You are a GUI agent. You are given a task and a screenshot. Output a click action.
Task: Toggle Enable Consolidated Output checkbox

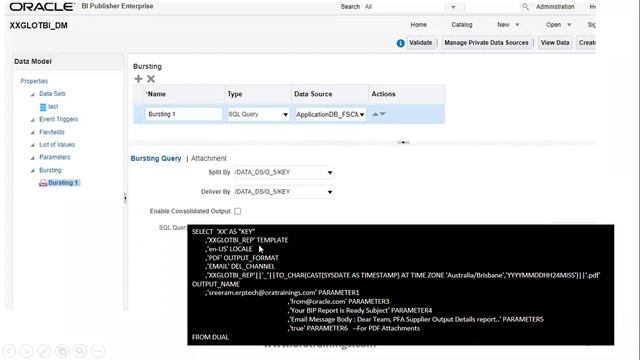tap(238, 211)
